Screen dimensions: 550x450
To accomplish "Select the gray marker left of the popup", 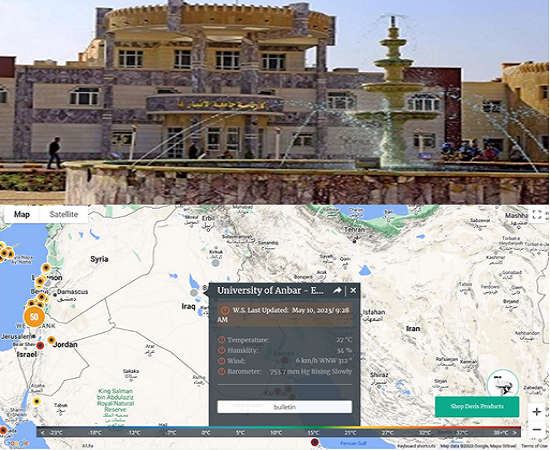I will coord(194,293).
